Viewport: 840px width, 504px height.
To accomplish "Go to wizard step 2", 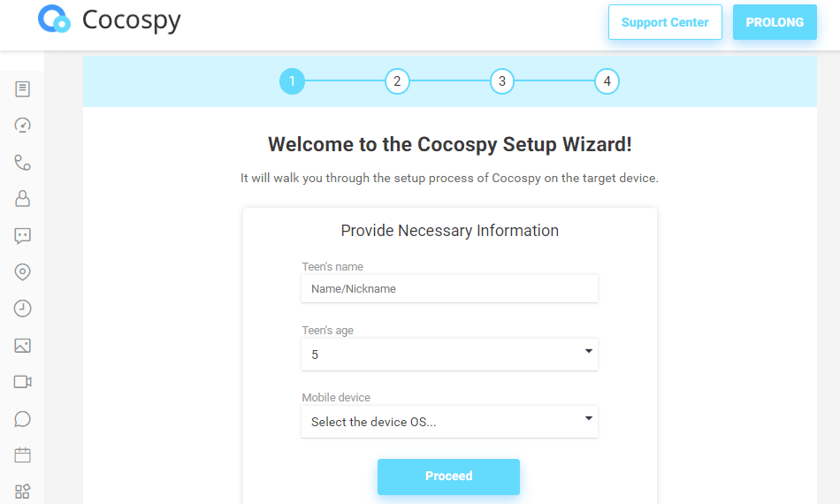I will 397,81.
